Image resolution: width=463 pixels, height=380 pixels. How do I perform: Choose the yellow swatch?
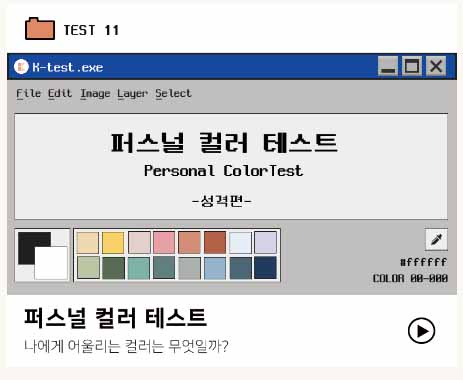113,243
